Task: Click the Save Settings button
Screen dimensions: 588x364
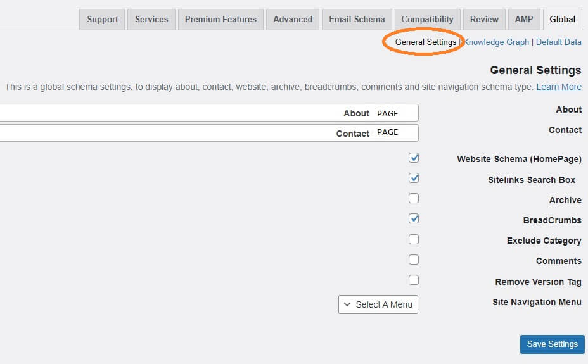Action: [x=552, y=344]
